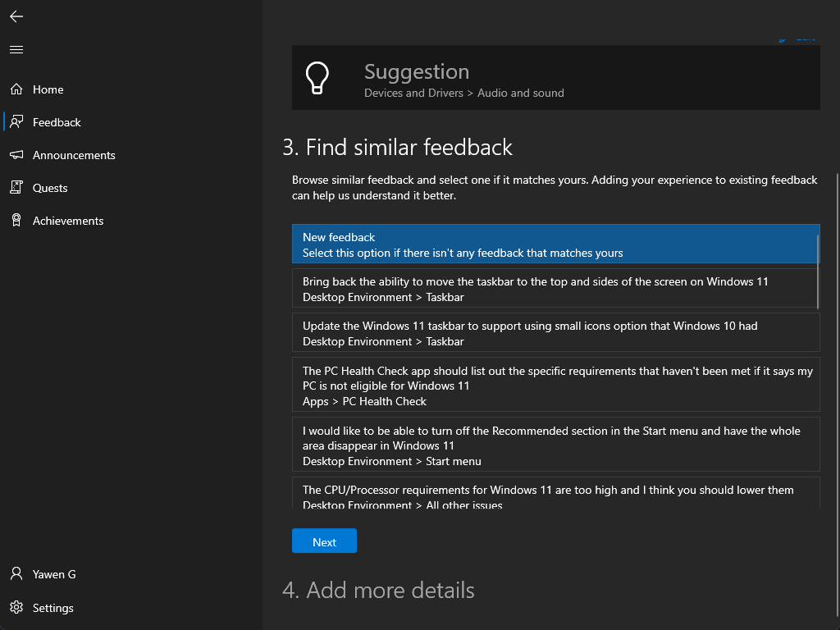Screen dimensions: 840x630
Task: Click the Quests sidebar icon
Action: [x=16, y=188]
